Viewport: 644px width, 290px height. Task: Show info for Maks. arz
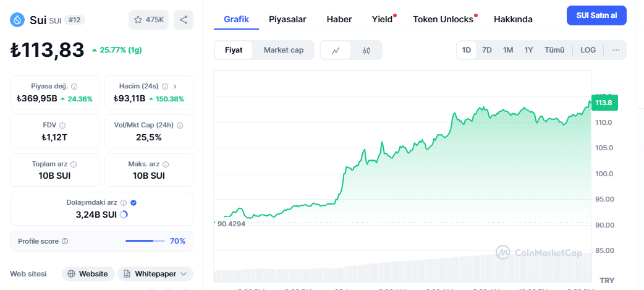(166, 164)
